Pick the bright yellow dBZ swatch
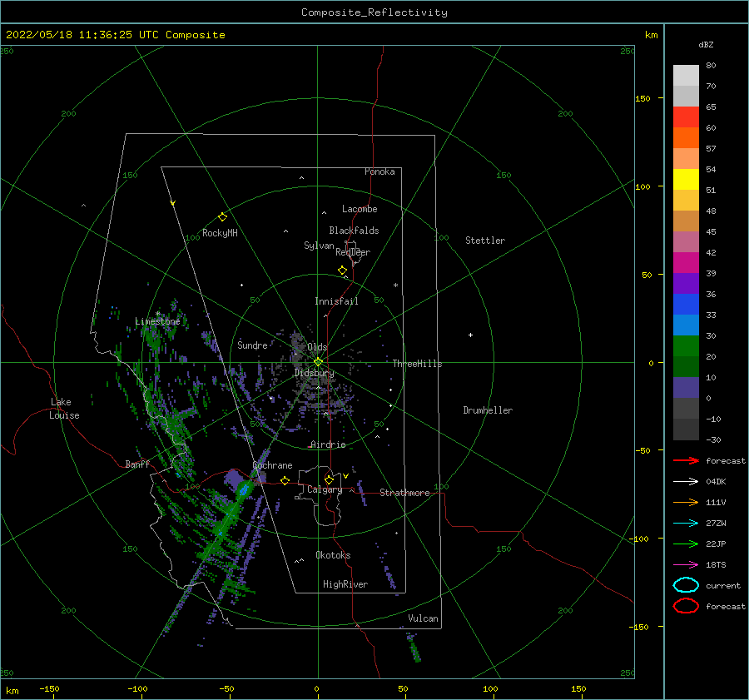This screenshot has width=749, height=700. (x=686, y=180)
